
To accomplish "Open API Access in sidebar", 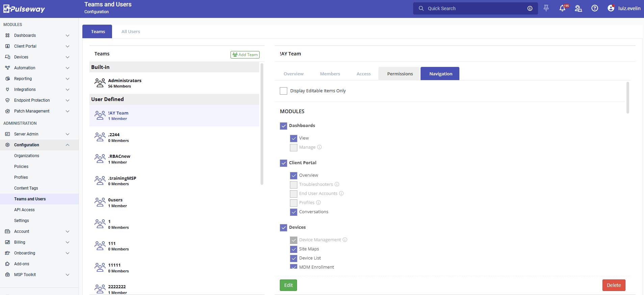I will (x=24, y=210).
